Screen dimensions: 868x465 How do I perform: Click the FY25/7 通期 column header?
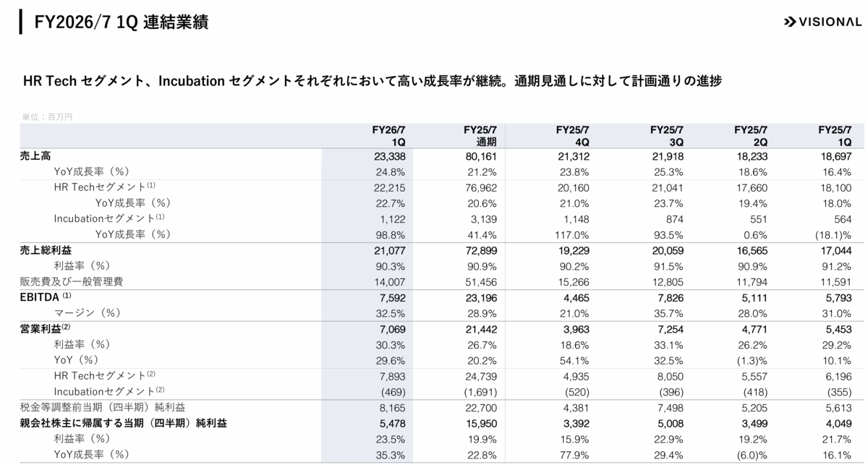coord(480,136)
